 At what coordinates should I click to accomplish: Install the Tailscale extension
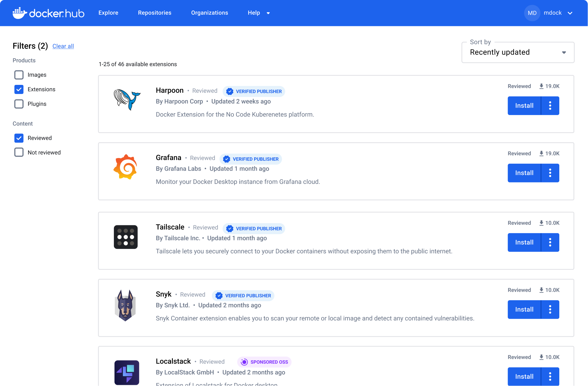coord(524,242)
